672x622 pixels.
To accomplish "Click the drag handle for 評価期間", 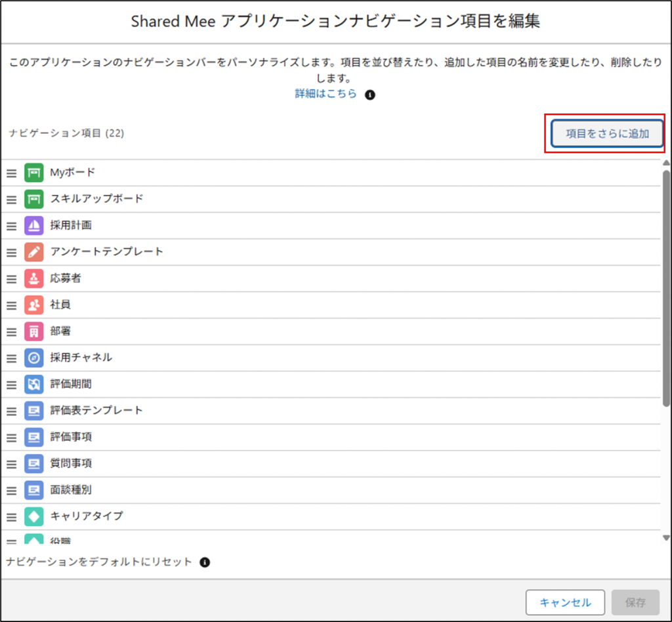I will 11,384.
